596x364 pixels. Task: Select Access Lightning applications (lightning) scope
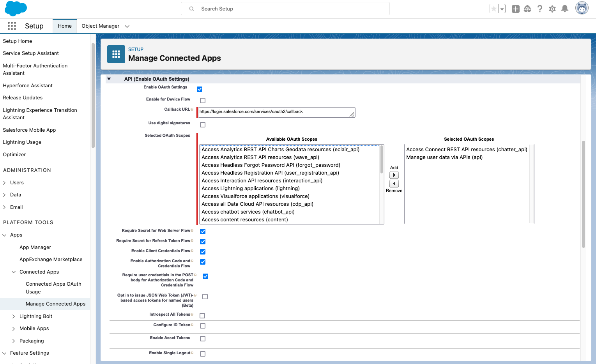(x=251, y=188)
